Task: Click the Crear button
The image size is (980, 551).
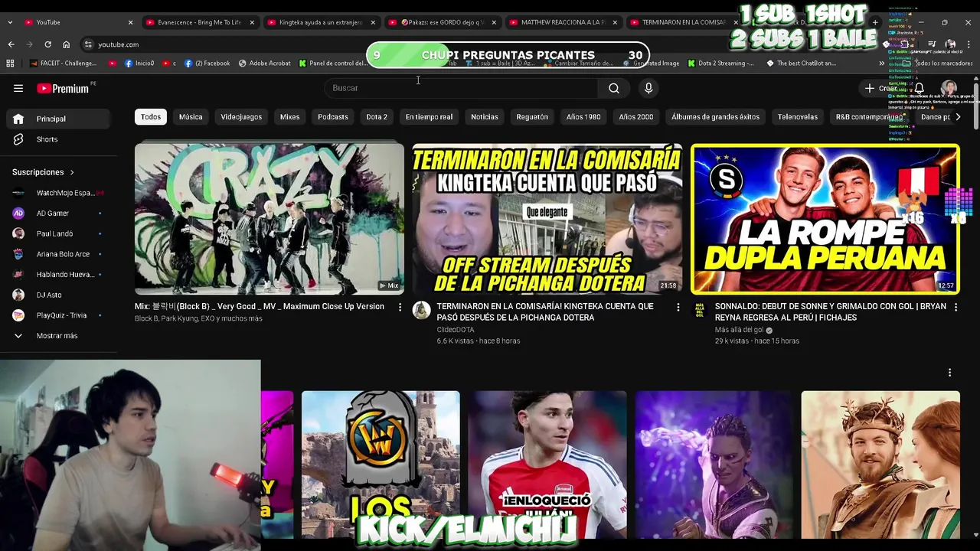Action: (x=881, y=88)
